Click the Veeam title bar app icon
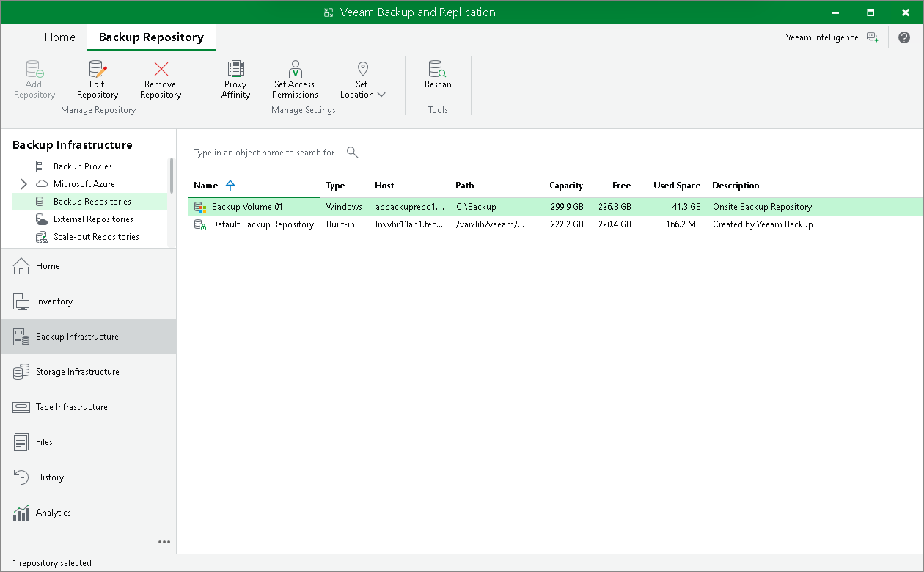924x572 pixels. tap(329, 12)
